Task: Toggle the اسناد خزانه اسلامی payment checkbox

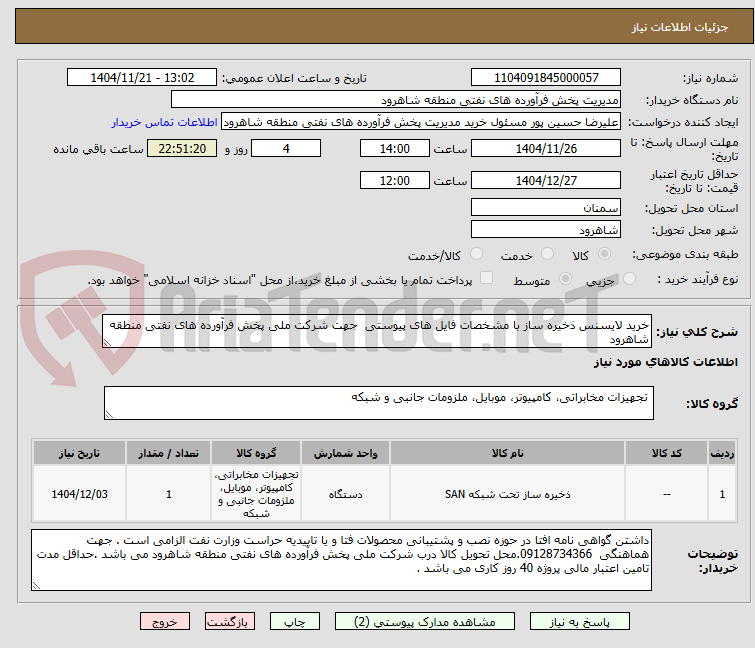Action: (487, 278)
